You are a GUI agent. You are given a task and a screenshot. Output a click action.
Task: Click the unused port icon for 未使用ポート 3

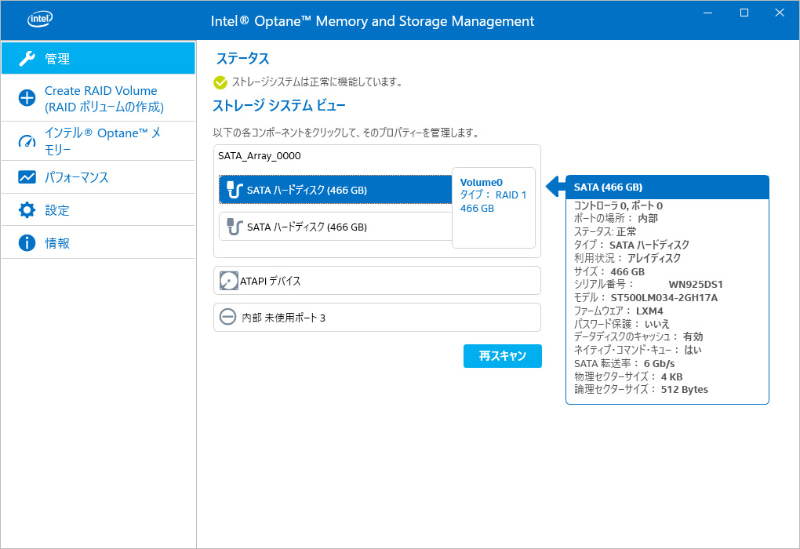(x=228, y=317)
